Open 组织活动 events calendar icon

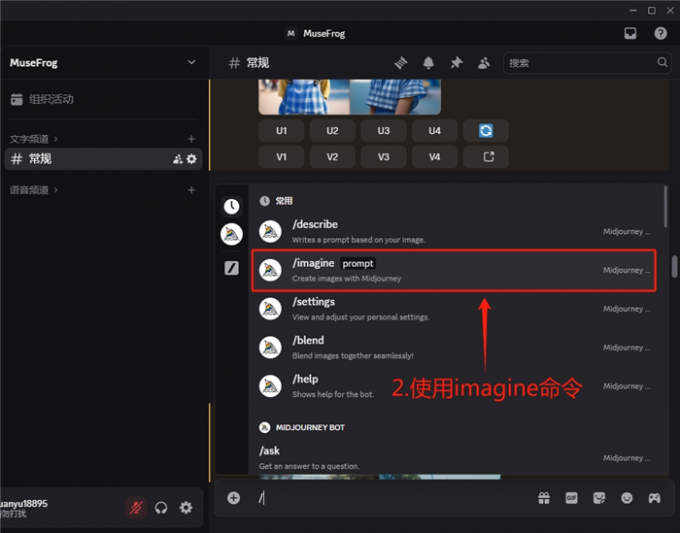coord(16,99)
